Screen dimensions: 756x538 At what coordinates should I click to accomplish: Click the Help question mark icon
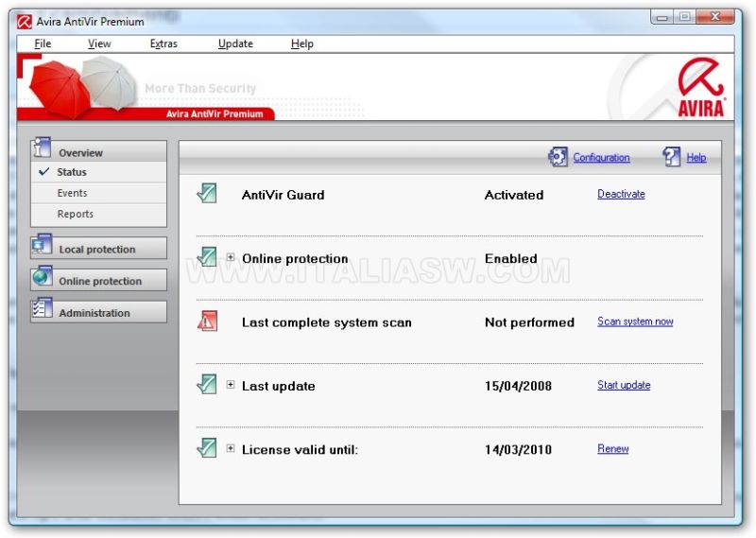pyautogui.click(x=671, y=157)
